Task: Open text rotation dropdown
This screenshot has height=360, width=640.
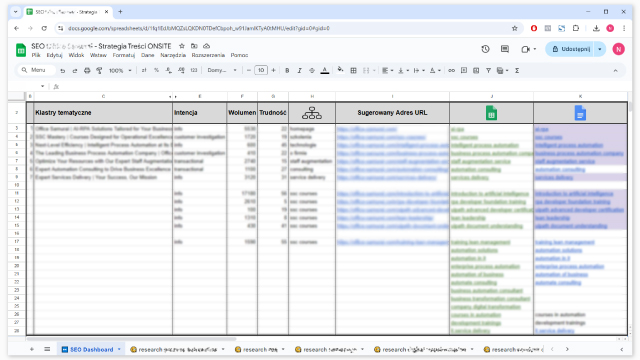Action: (x=435, y=70)
